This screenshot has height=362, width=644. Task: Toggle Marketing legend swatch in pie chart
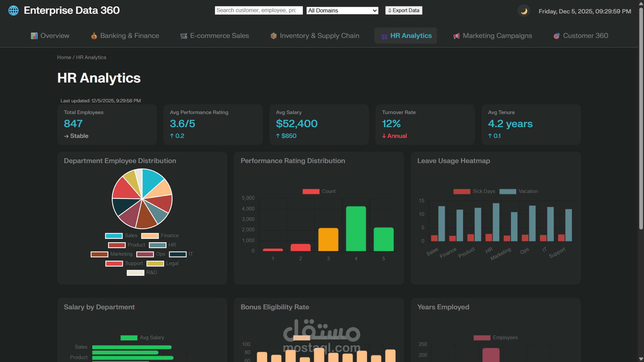pyautogui.click(x=99, y=254)
